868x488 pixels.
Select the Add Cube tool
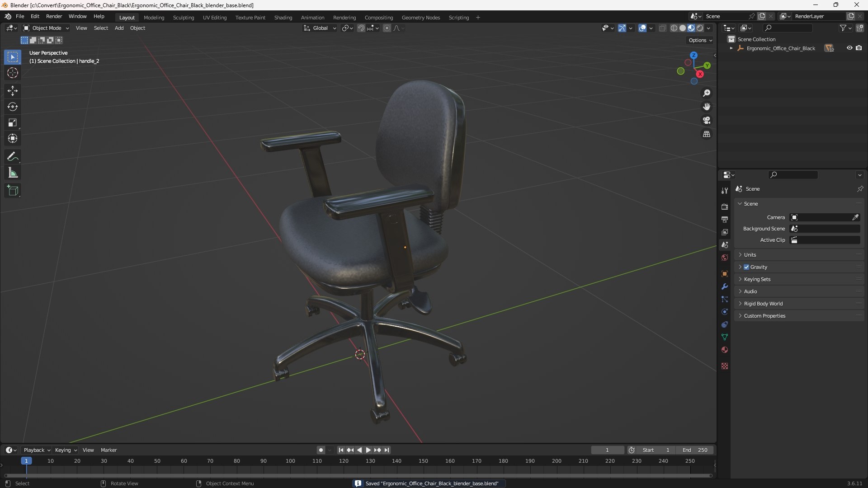pos(13,191)
